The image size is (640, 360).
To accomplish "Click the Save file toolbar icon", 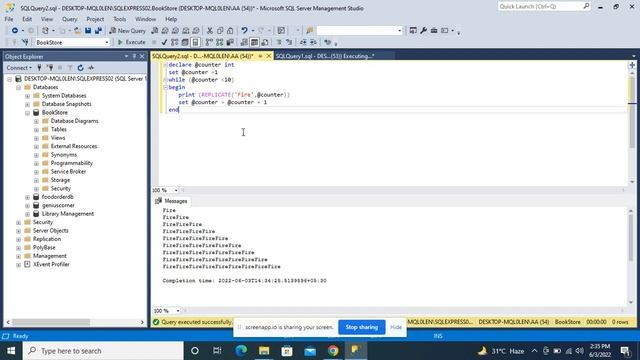I will [88, 31].
